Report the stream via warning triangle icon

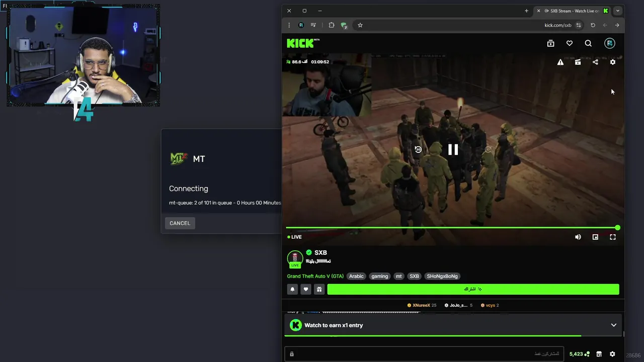click(x=560, y=62)
